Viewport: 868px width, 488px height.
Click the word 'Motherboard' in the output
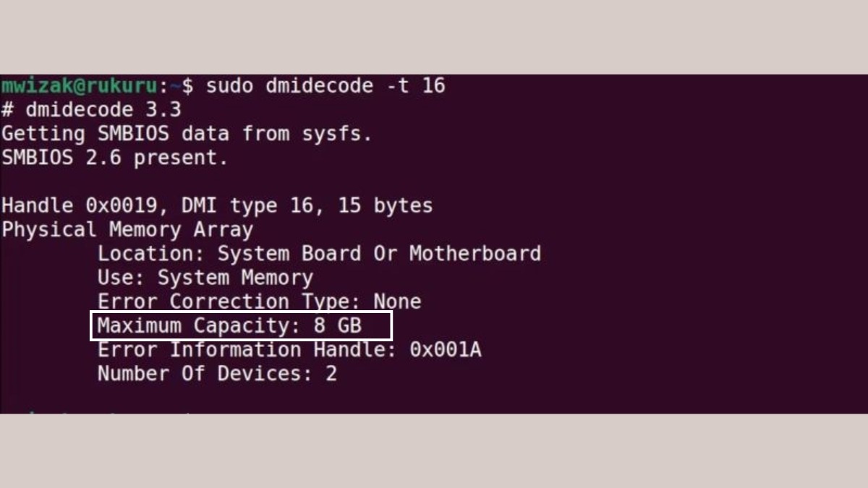tap(475, 254)
